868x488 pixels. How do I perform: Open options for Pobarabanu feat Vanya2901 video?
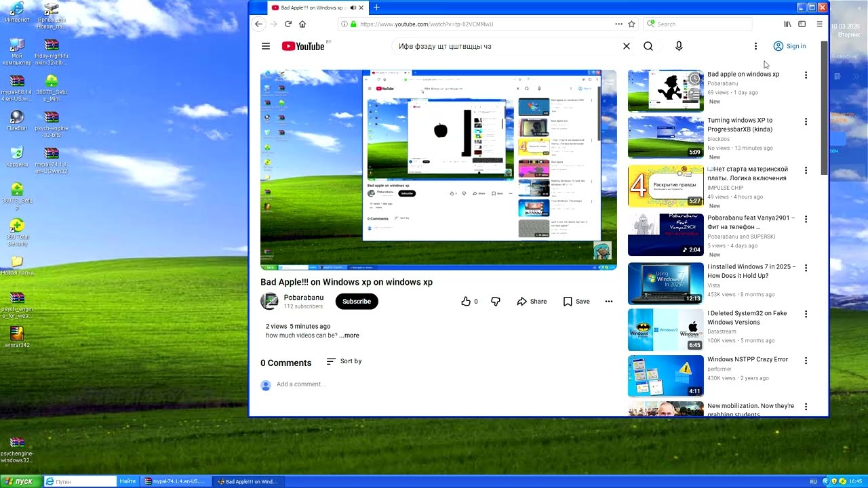806,219
